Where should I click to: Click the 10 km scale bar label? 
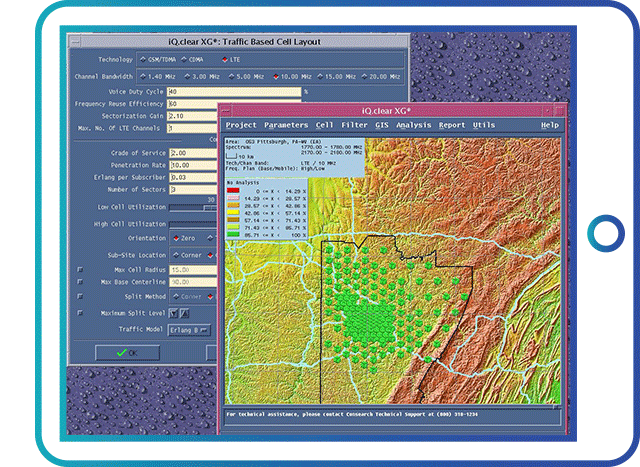click(x=246, y=157)
